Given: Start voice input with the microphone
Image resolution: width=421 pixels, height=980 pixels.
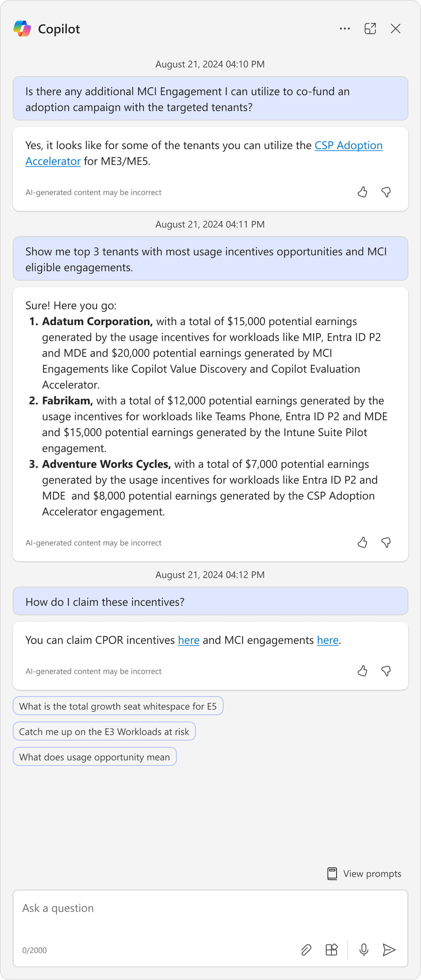Looking at the screenshot, I should 364,950.
